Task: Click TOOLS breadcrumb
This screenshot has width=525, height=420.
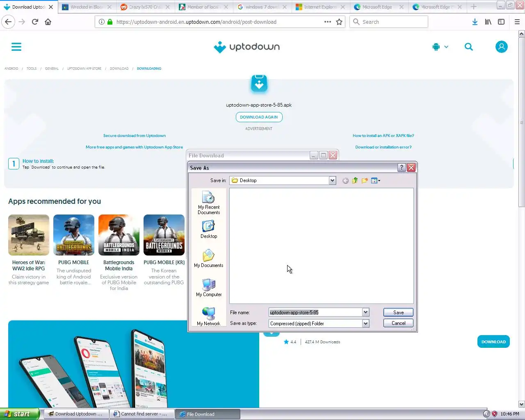Action: tap(32, 68)
